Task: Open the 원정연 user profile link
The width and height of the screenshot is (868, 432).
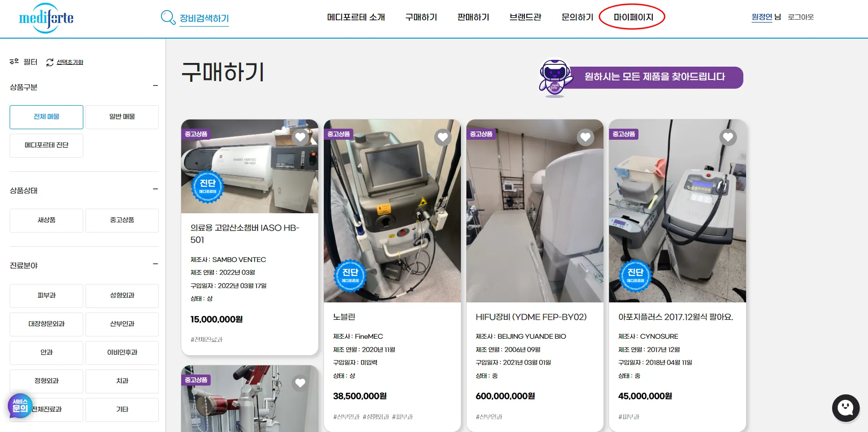Action: coord(762,17)
